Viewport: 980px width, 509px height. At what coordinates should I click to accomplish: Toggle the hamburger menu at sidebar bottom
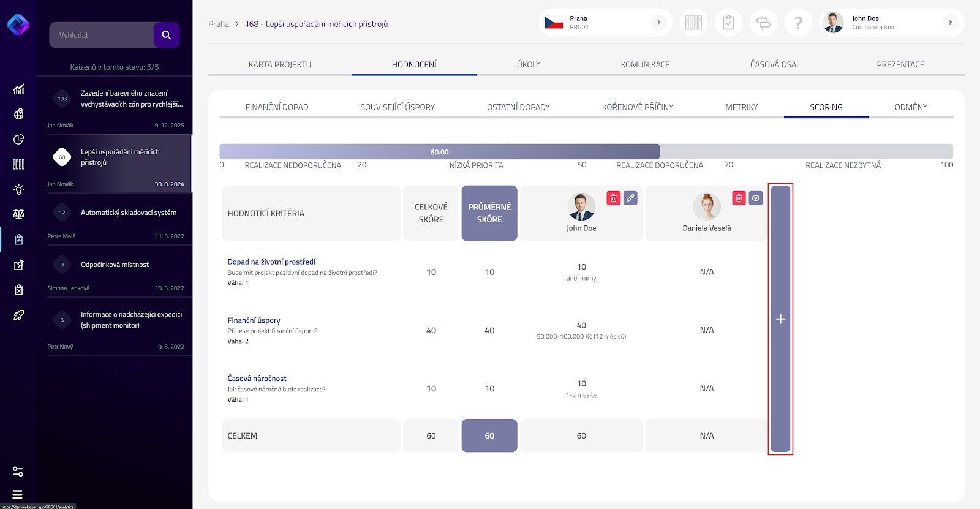[18, 494]
